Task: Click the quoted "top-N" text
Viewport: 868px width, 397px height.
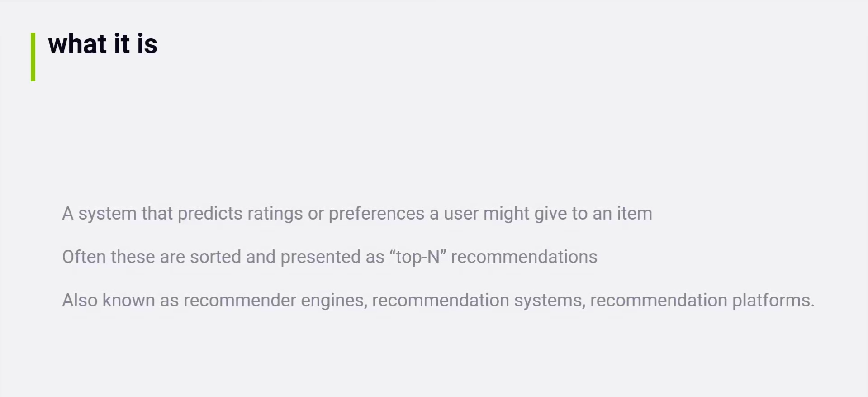Action: [x=417, y=257]
